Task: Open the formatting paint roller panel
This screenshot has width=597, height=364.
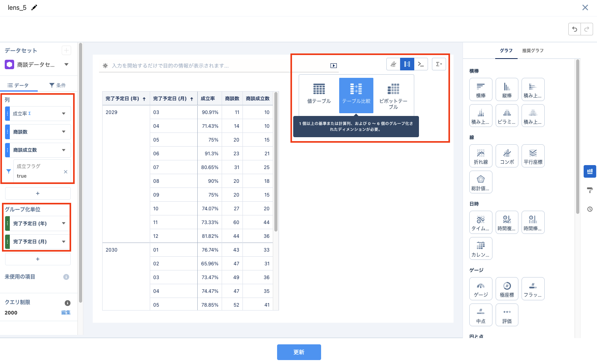Action: point(590,190)
